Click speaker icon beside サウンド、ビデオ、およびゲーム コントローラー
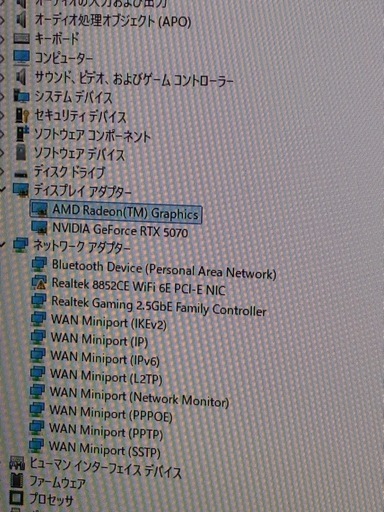 [x=21, y=77]
